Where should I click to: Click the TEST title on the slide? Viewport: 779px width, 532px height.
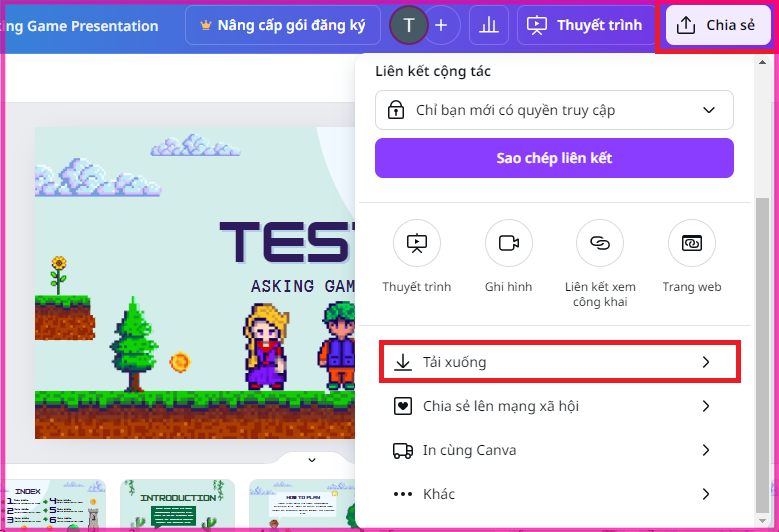(x=288, y=242)
